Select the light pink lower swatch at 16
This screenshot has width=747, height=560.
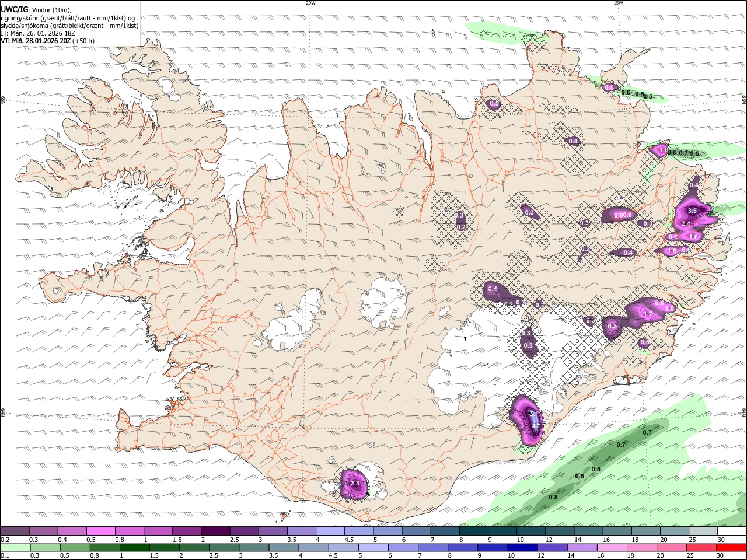(612, 547)
